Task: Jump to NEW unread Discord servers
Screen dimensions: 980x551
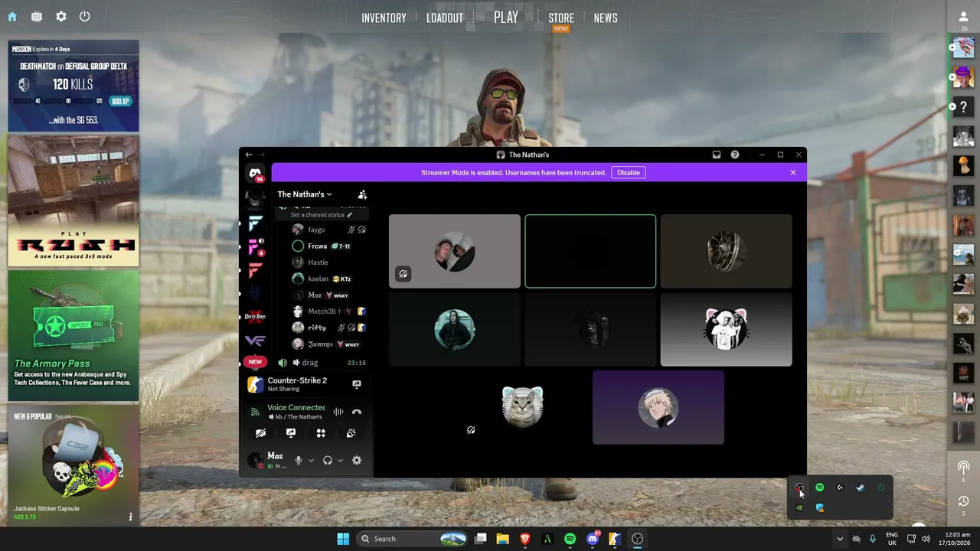Action: pyautogui.click(x=255, y=361)
